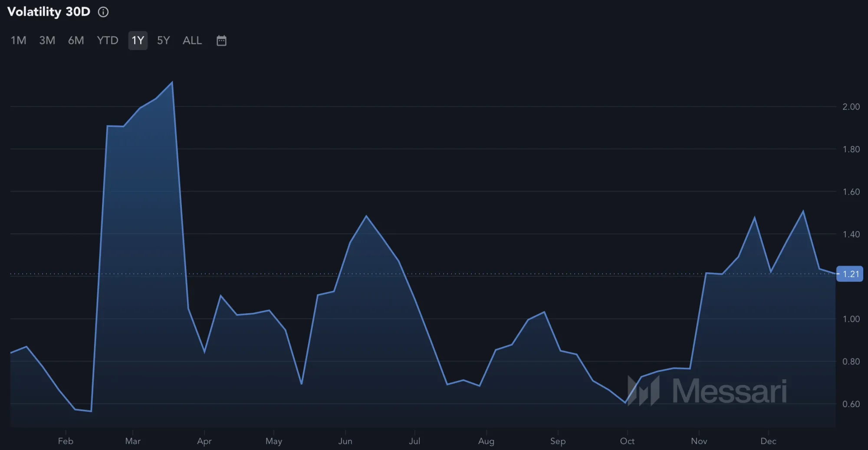The width and height of the screenshot is (868, 450).
Task: Click the Mar x-axis label
Action: coord(133,441)
